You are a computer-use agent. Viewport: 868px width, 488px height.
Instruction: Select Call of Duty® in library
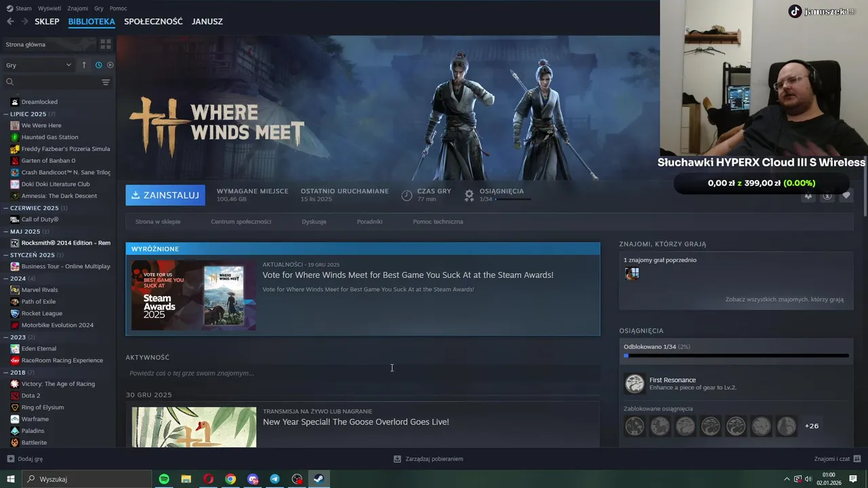[40, 220]
